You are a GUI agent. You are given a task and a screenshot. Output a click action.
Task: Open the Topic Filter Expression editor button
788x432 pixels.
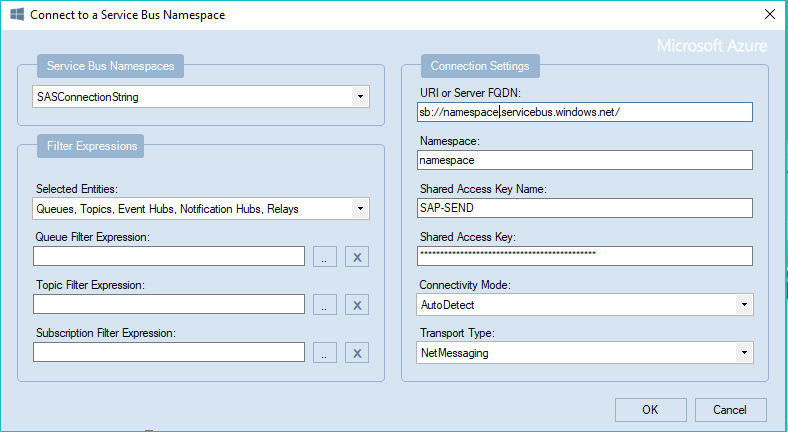[325, 304]
